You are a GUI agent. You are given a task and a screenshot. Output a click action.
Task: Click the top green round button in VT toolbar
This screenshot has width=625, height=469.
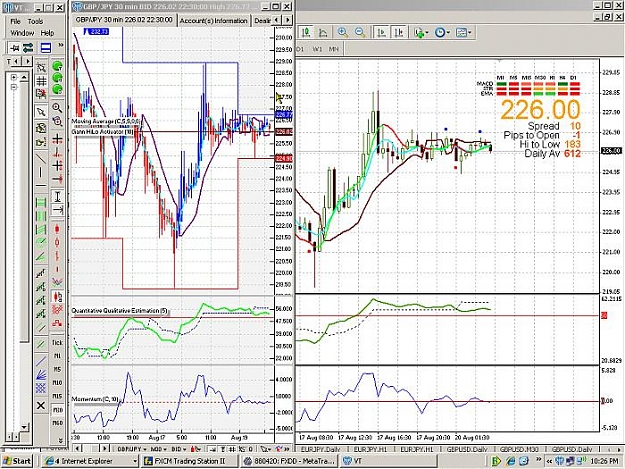[x=57, y=66]
